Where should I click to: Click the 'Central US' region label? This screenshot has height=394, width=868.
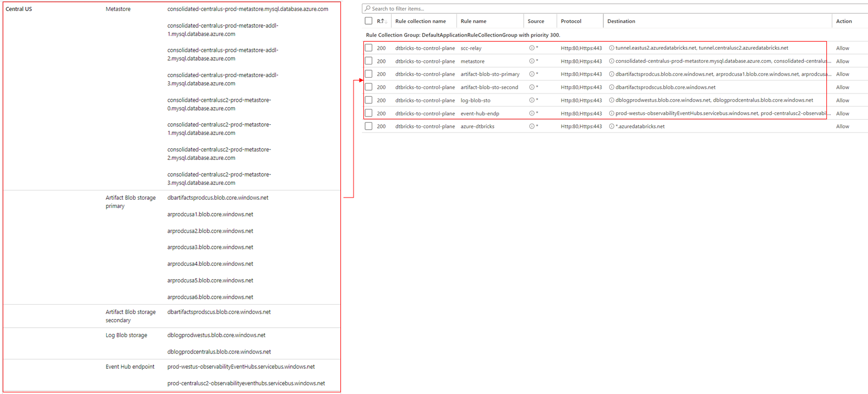click(19, 9)
